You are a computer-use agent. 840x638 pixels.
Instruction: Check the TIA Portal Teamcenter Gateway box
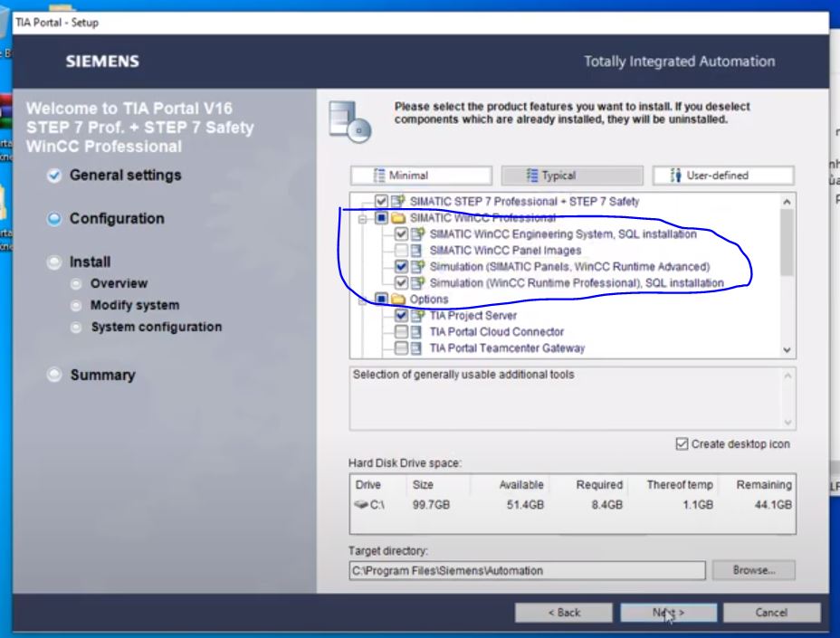click(x=401, y=348)
